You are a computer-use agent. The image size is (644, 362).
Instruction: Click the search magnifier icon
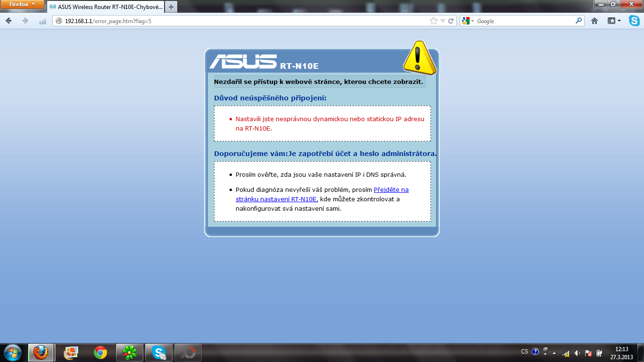pos(579,21)
